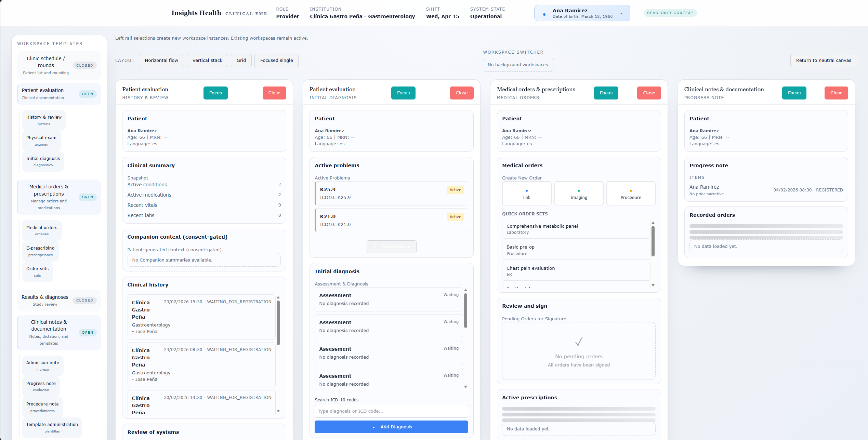Click the Initial diagnosis list scrollbar down arrow
Viewport: 868px width, 440px height.
(465, 387)
